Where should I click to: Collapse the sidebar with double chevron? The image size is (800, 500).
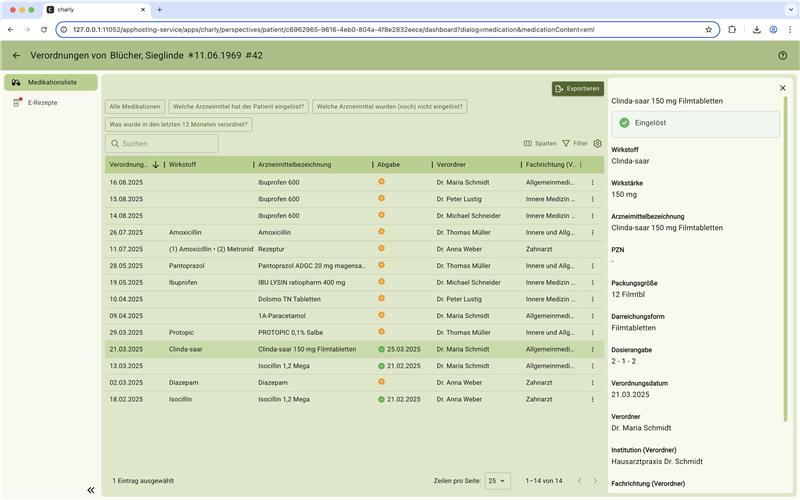91,490
